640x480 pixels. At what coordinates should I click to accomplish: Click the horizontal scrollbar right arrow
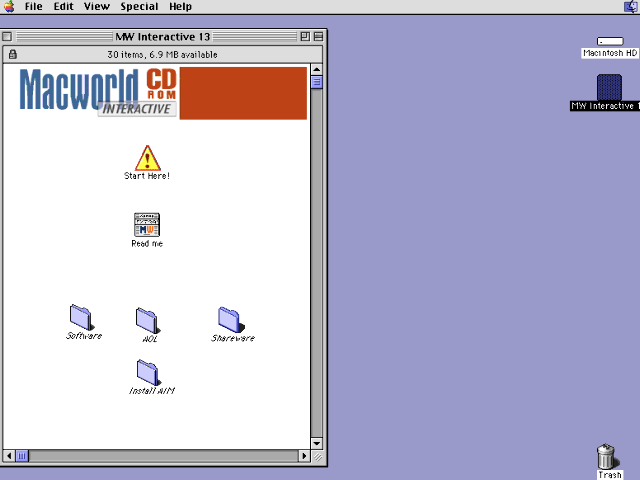click(x=304, y=456)
